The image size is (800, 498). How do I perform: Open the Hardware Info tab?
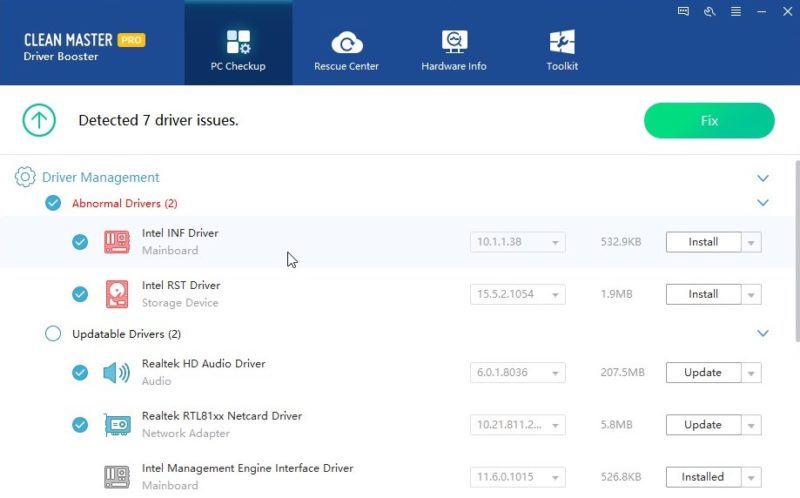click(x=454, y=50)
